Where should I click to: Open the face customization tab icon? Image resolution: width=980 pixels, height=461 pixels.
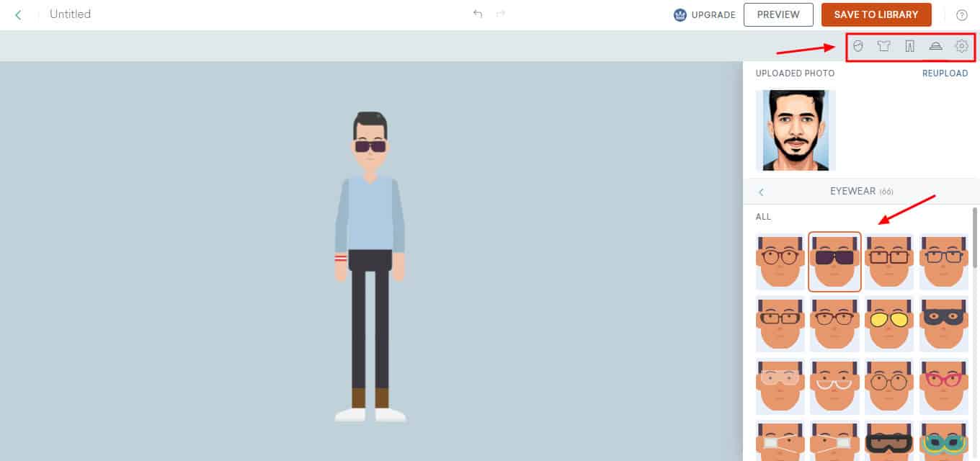[857, 46]
